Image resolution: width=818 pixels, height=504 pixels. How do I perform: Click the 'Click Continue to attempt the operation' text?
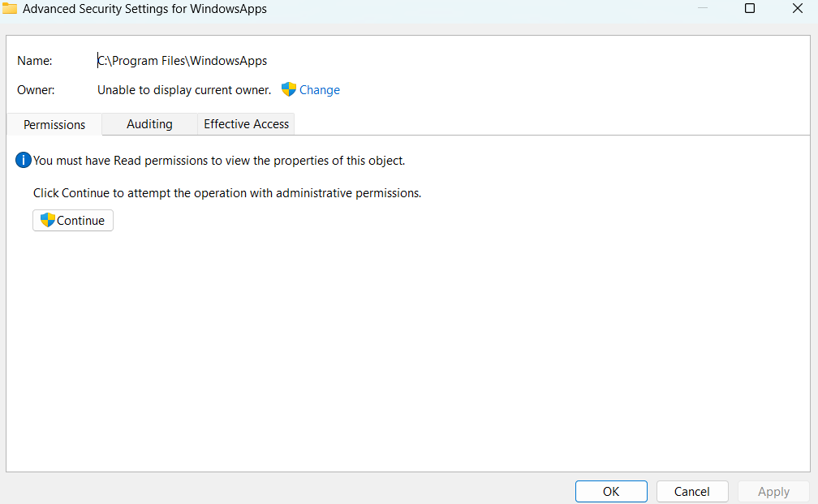[227, 193]
